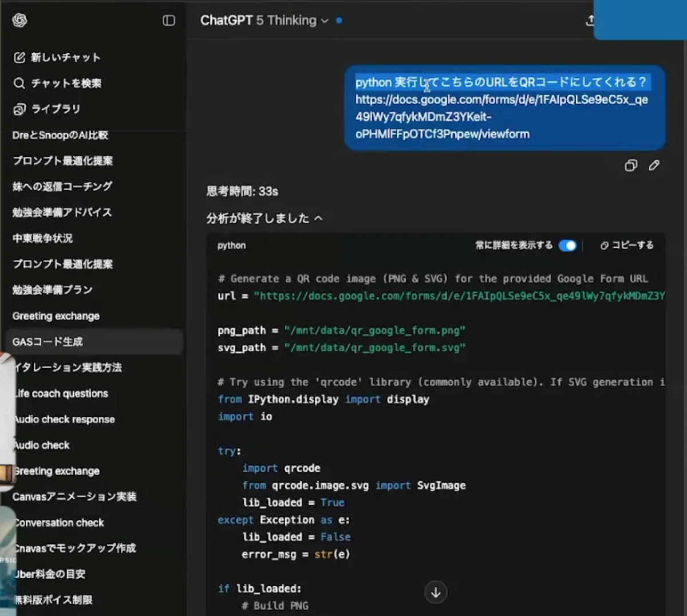Open the 妹への返信コーチング chat

click(x=62, y=187)
